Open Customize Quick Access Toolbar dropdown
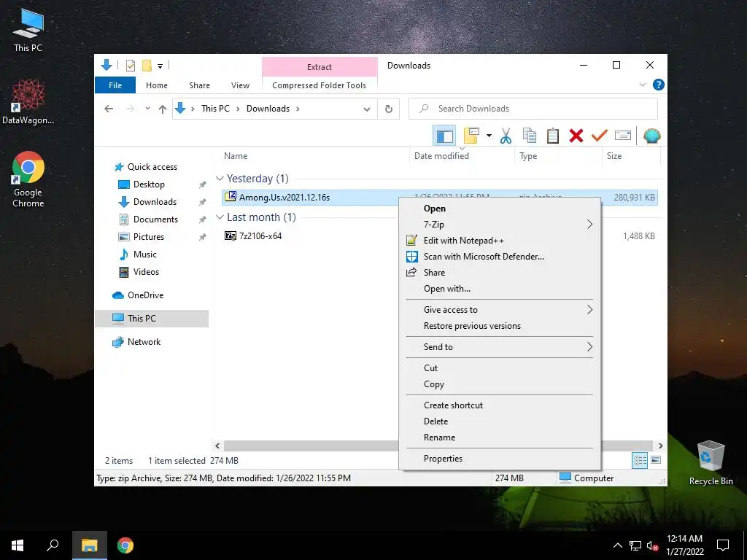This screenshot has height=560, width=747. point(160,66)
